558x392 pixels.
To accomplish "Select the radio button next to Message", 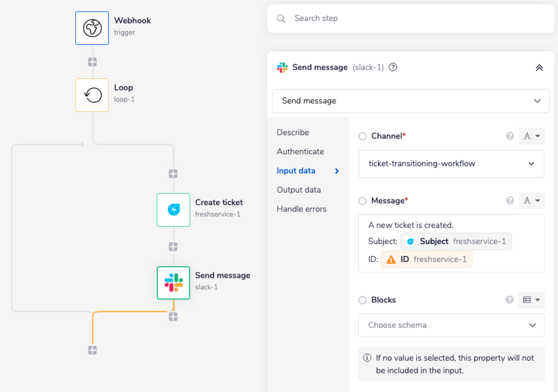I will [363, 201].
